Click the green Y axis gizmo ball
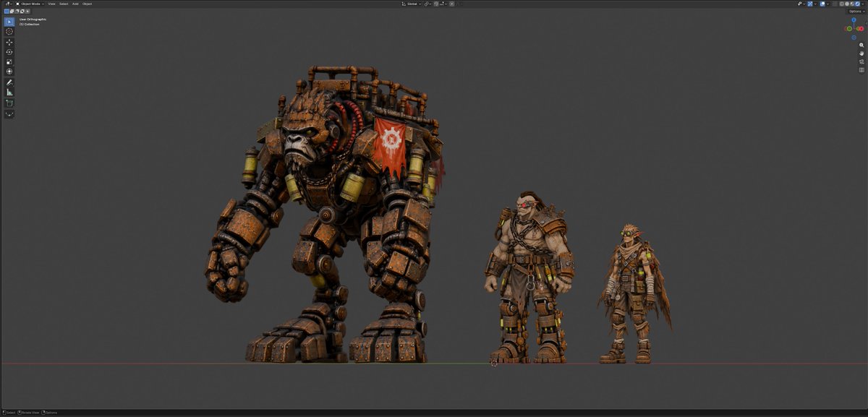Viewport: 868px width, 417px height. coord(848,29)
